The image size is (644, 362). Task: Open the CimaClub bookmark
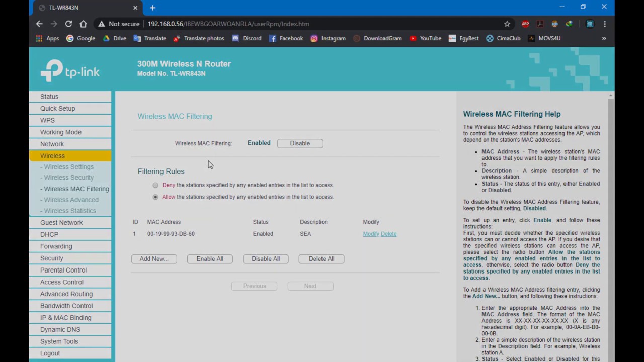tap(503, 38)
